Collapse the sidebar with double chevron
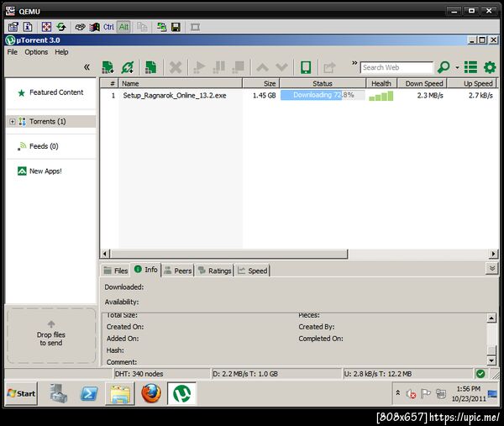This screenshot has width=504, height=426. [x=87, y=67]
